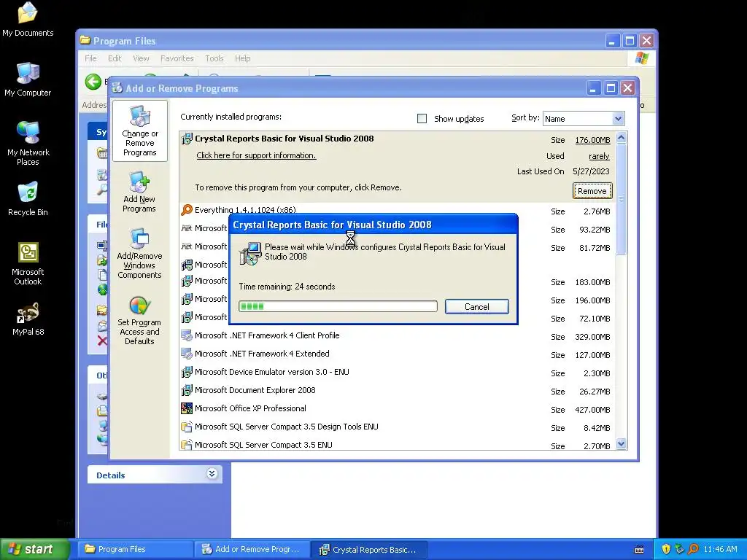Select Microsoft Device Emulator version 3.0 - ENU
Viewport: 747px width, 560px height.
(x=396, y=372)
